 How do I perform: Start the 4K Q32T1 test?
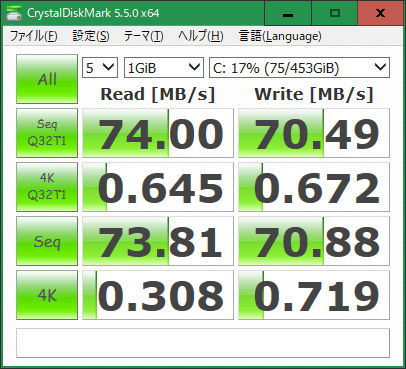tap(47, 187)
